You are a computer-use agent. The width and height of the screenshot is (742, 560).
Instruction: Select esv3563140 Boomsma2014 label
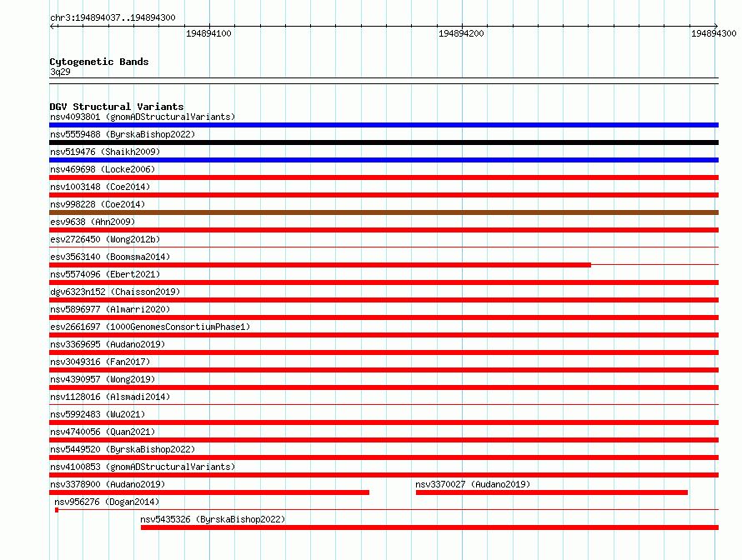(x=110, y=257)
